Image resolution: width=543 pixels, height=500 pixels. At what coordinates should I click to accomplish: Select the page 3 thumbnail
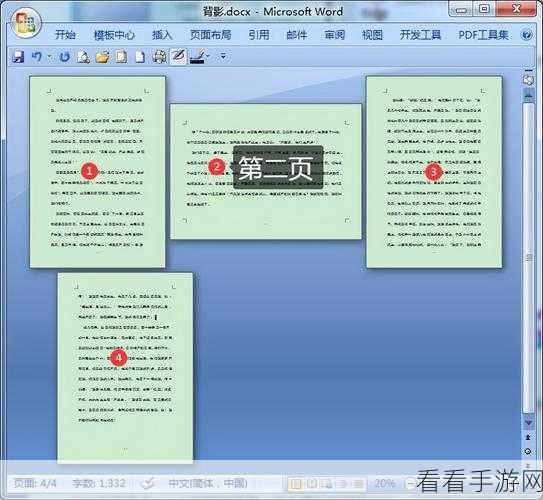point(434,172)
